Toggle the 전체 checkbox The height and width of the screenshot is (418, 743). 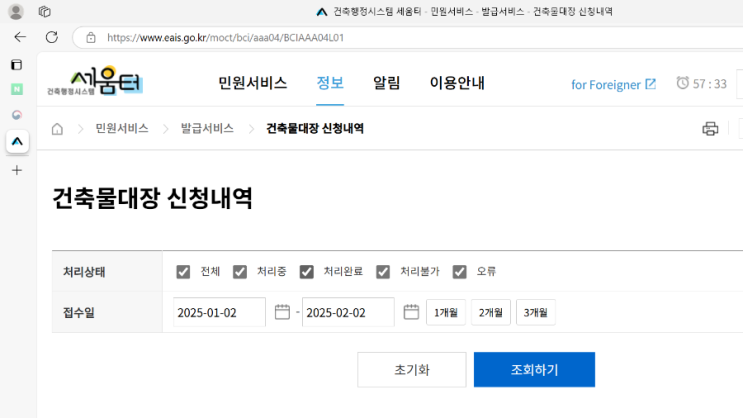pyautogui.click(x=183, y=272)
